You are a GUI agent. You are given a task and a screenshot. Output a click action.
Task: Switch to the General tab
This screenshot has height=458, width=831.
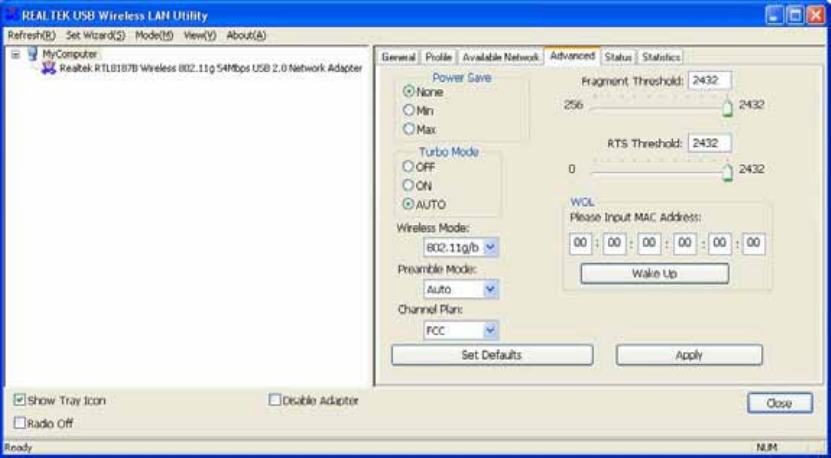point(399,57)
